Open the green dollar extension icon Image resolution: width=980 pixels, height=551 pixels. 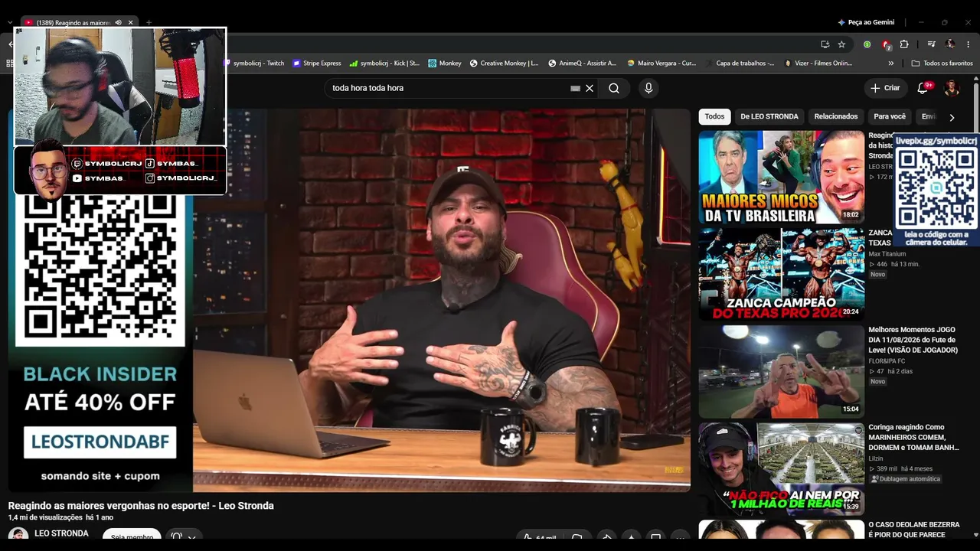[867, 44]
